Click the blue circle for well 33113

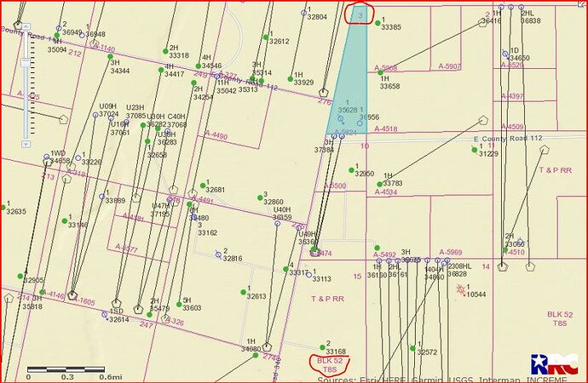tap(308, 275)
